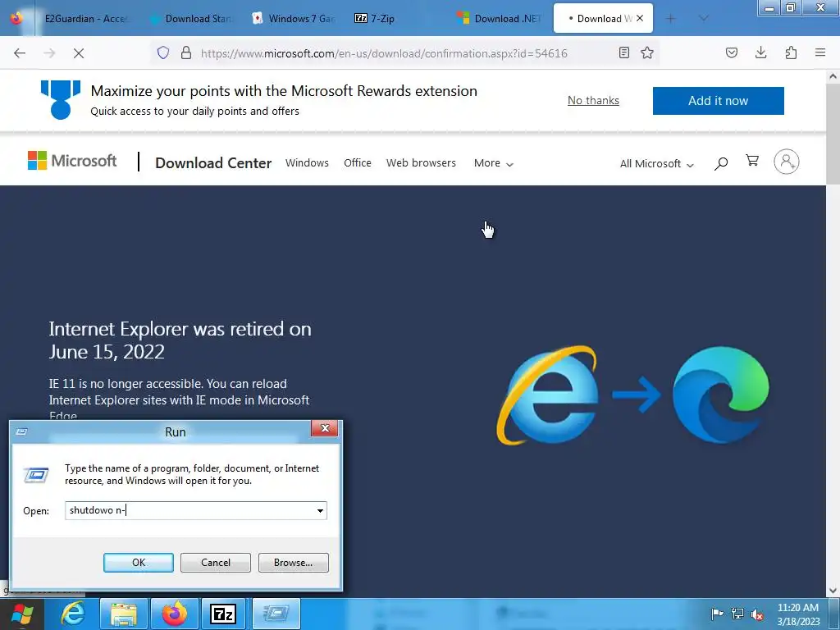Viewport: 840px width, 630px height.
Task: Click the Microsoft logo
Action: pyautogui.click(x=72, y=161)
